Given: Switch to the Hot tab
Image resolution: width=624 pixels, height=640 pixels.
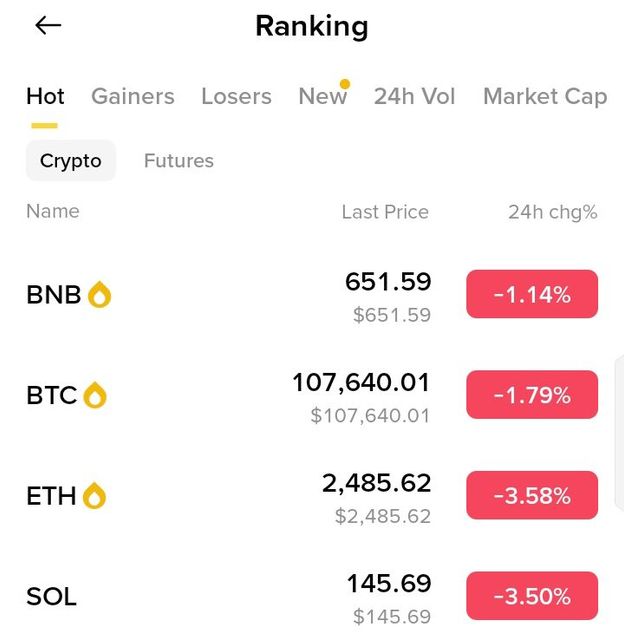Looking at the screenshot, I should (45, 96).
